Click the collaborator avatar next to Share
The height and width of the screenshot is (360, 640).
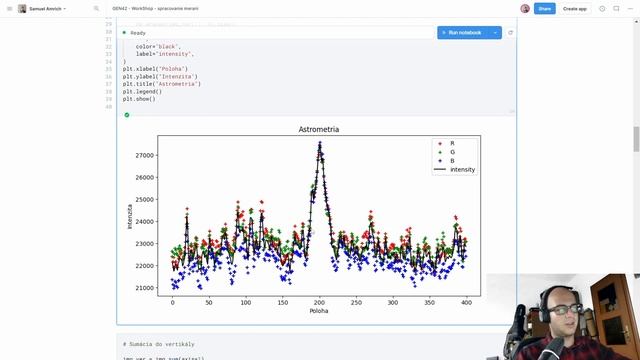pos(525,9)
